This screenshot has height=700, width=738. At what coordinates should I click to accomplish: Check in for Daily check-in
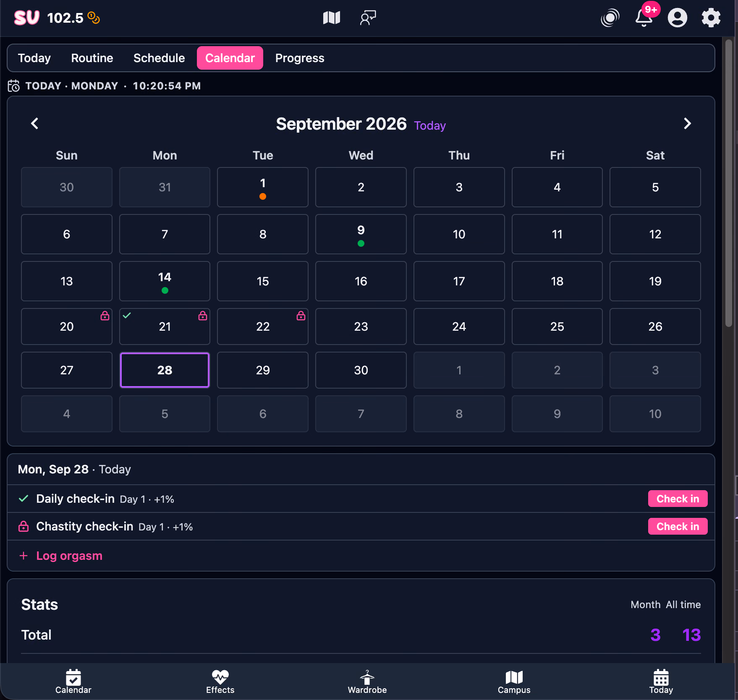[678, 499]
